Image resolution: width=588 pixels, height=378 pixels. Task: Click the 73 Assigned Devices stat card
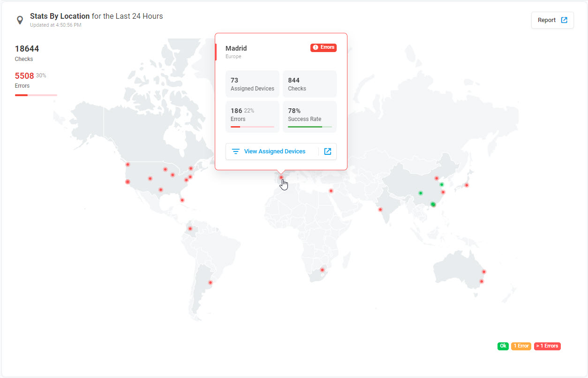coord(252,84)
